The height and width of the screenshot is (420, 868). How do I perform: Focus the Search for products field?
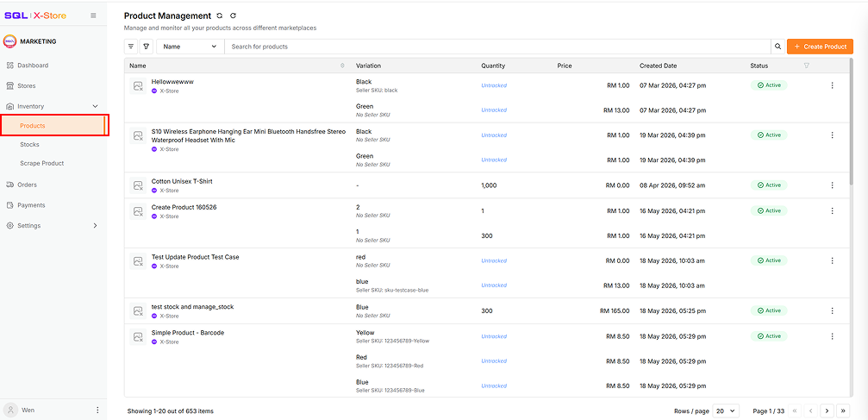[x=497, y=47]
